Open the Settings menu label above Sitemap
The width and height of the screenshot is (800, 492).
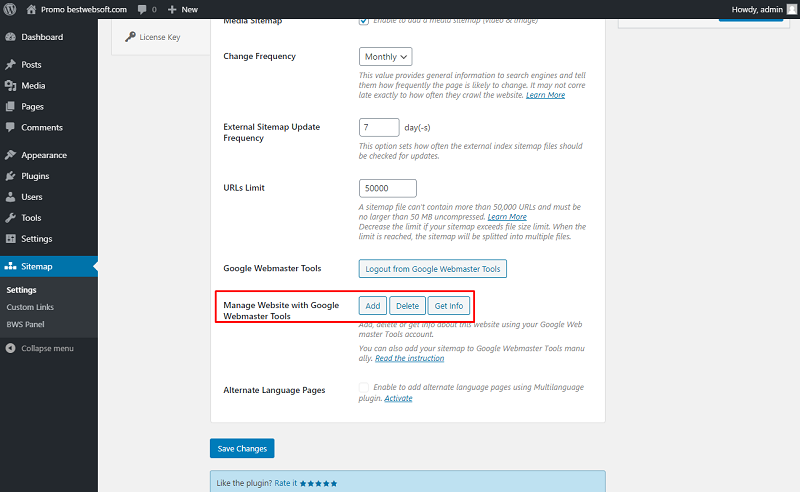pyautogui.click(x=37, y=238)
